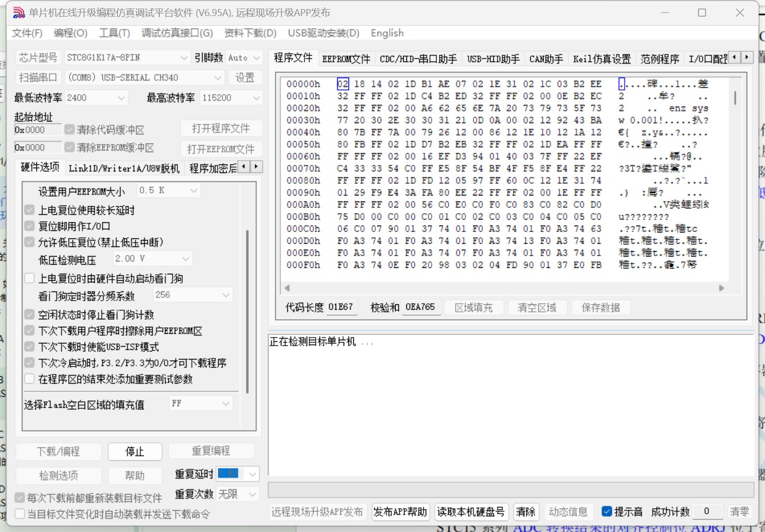The width and height of the screenshot is (765, 532).
Task: Click hardware options panel vertical scrollbar
Action: pos(247,312)
